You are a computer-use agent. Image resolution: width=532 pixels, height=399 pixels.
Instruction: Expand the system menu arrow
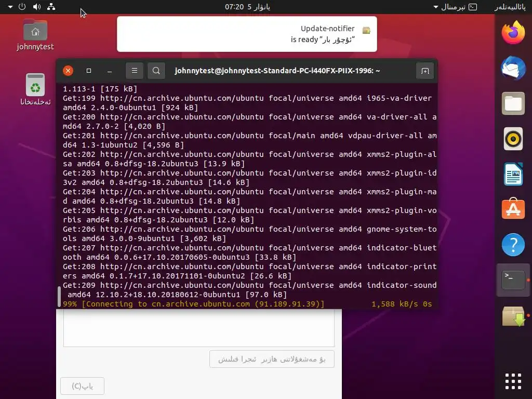pyautogui.click(x=10, y=6)
